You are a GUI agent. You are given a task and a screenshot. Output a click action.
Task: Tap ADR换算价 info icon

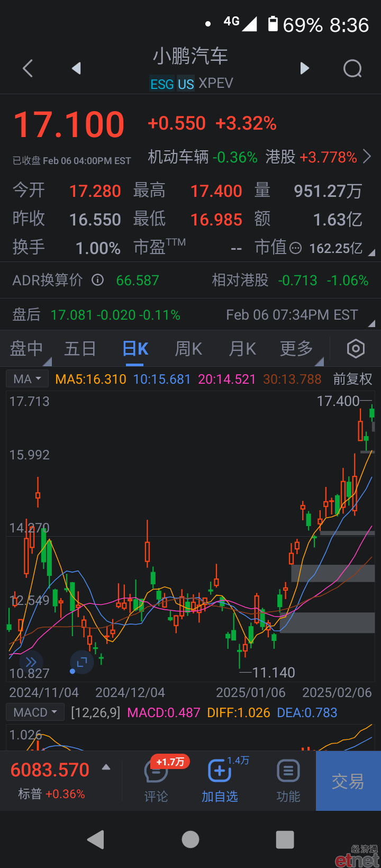click(97, 280)
